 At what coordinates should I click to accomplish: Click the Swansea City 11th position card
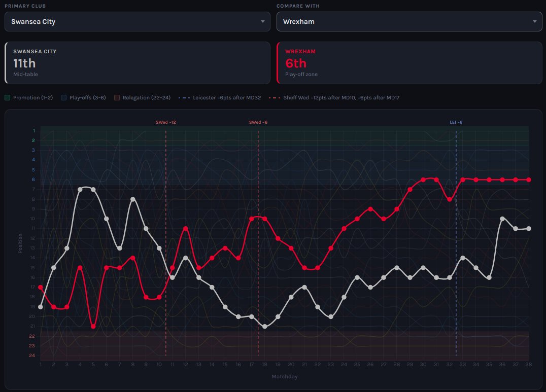(x=137, y=63)
